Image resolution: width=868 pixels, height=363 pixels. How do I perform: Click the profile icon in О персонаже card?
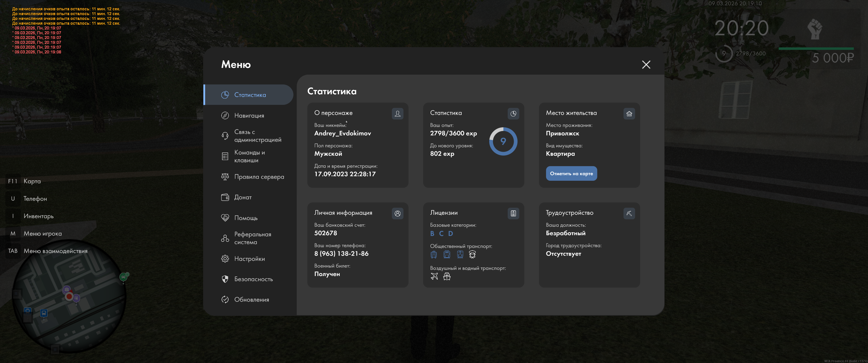[397, 114]
